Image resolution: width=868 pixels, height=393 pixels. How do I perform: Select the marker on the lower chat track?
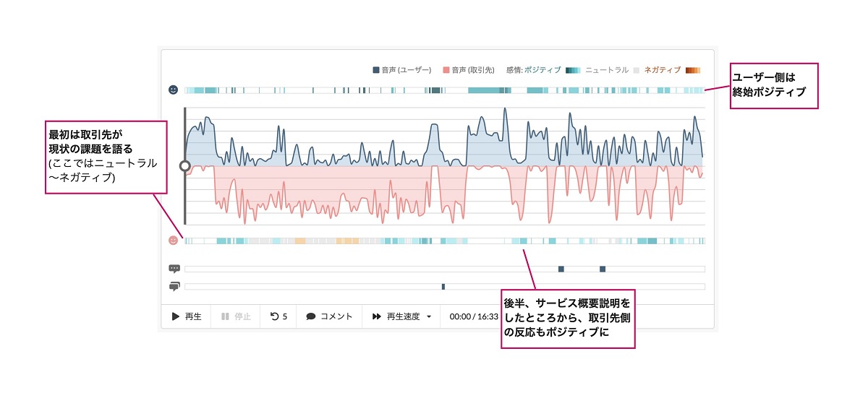(x=443, y=287)
